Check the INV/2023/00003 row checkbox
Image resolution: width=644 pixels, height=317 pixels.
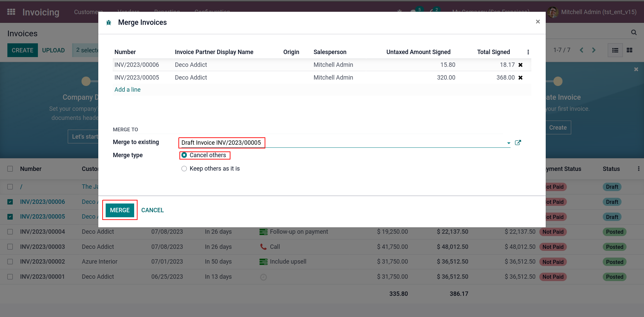[10, 247]
